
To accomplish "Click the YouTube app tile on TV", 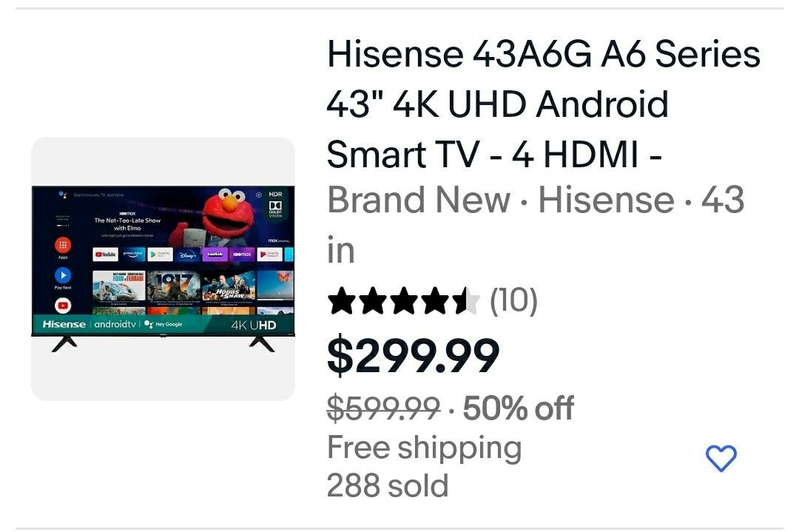I will point(106,254).
